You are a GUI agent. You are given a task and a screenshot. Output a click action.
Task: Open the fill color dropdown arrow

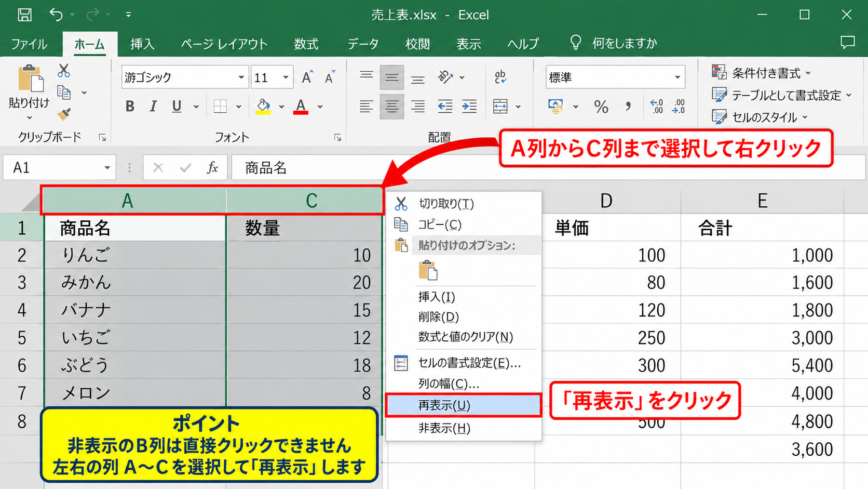click(x=281, y=107)
